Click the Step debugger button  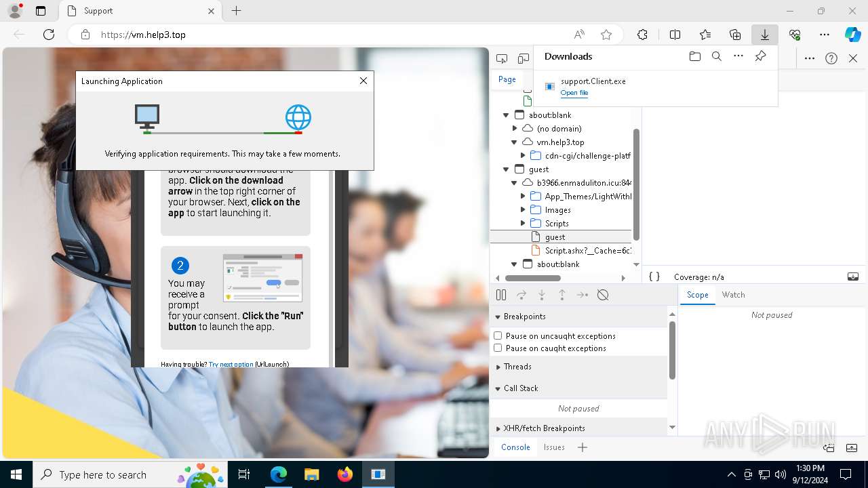coord(583,295)
